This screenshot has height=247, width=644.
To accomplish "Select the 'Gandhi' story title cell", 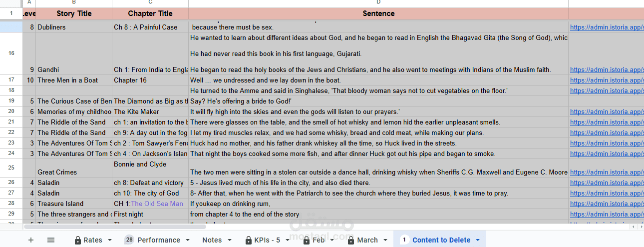I will coord(74,53).
